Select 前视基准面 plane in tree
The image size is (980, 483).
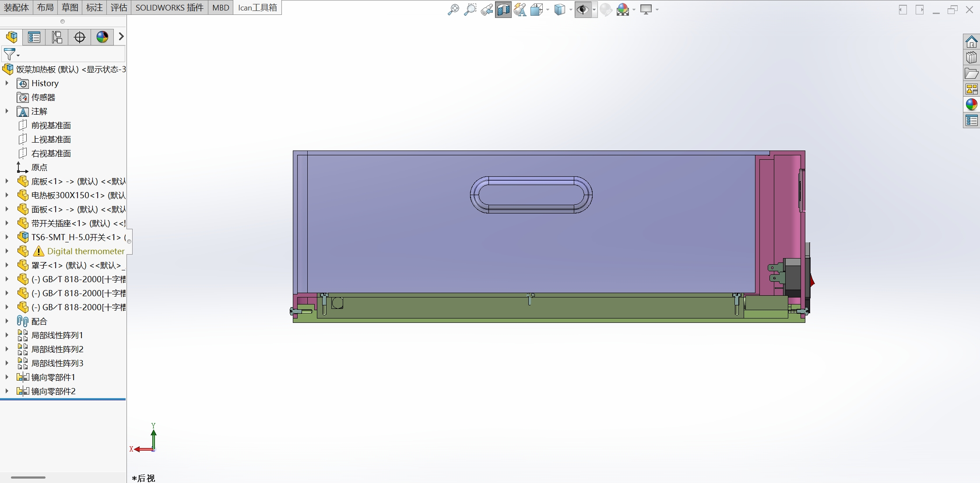(x=51, y=126)
